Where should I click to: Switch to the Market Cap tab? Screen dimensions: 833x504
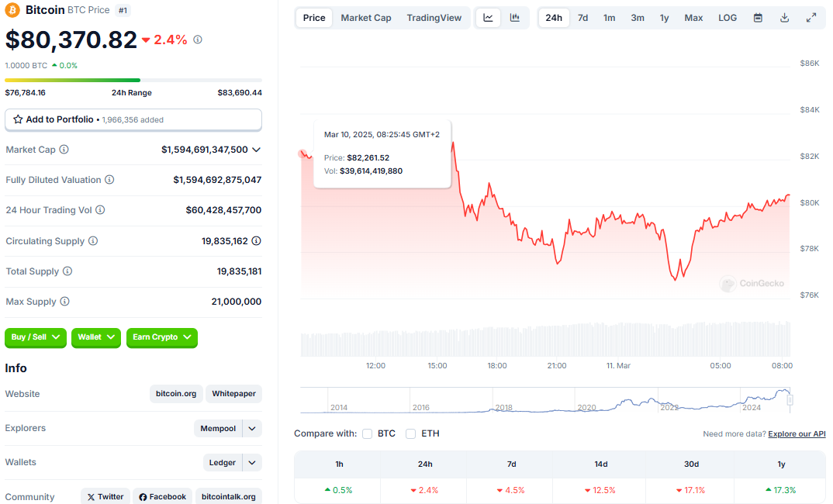tap(366, 18)
